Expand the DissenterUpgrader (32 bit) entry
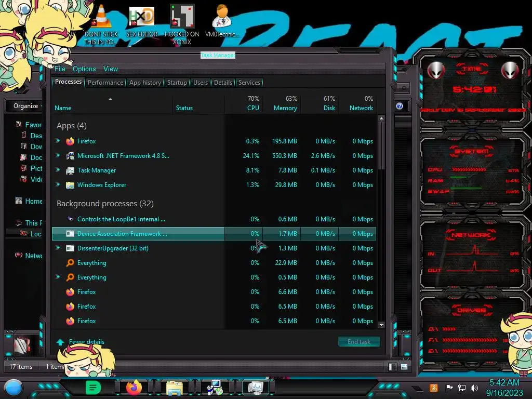The width and height of the screenshot is (532, 399). [58, 248]
